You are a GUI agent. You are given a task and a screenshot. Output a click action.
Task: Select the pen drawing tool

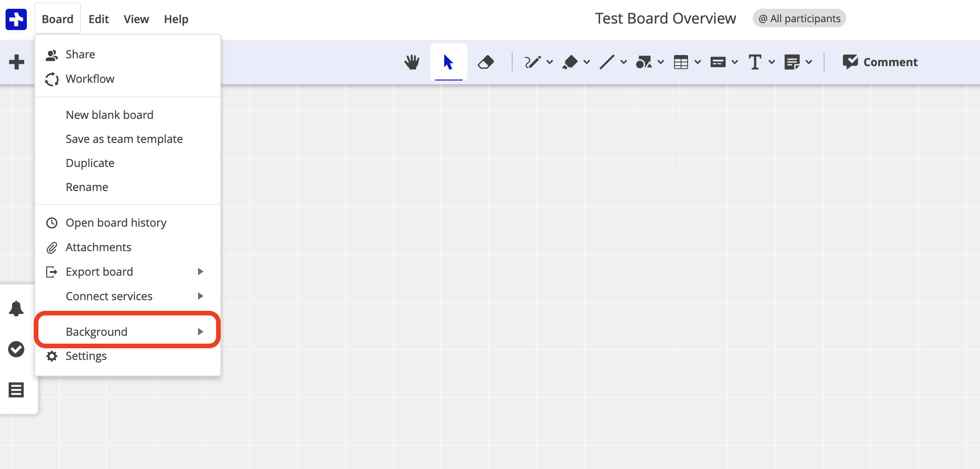pos(533,62)
